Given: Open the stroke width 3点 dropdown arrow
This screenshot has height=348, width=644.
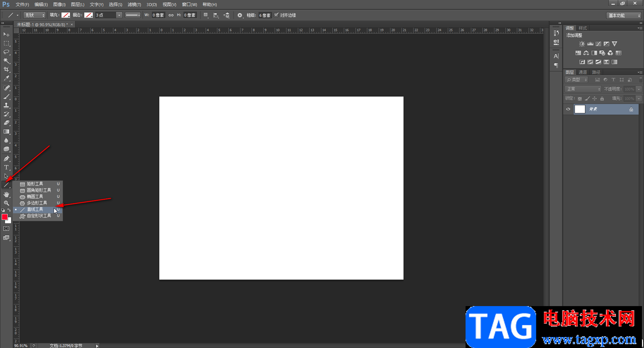Looking at the screenshot, I should click(x=119, y=15).
